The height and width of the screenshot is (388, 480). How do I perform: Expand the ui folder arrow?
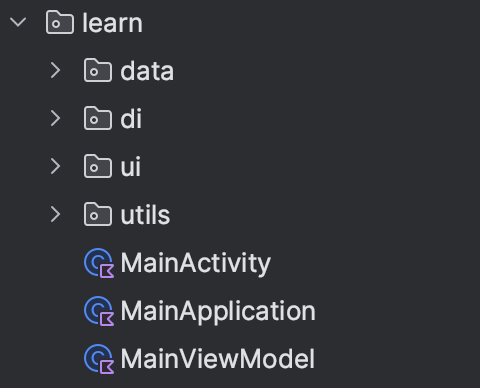[55, 167]
